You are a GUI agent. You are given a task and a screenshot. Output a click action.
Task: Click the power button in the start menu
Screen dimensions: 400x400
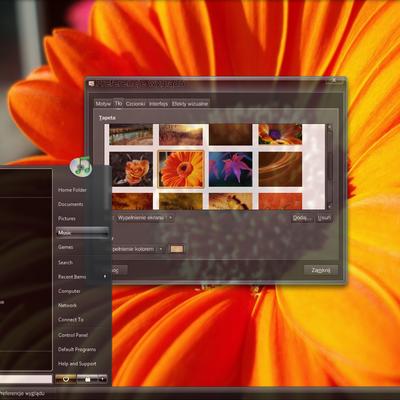[x=66, y=379]
